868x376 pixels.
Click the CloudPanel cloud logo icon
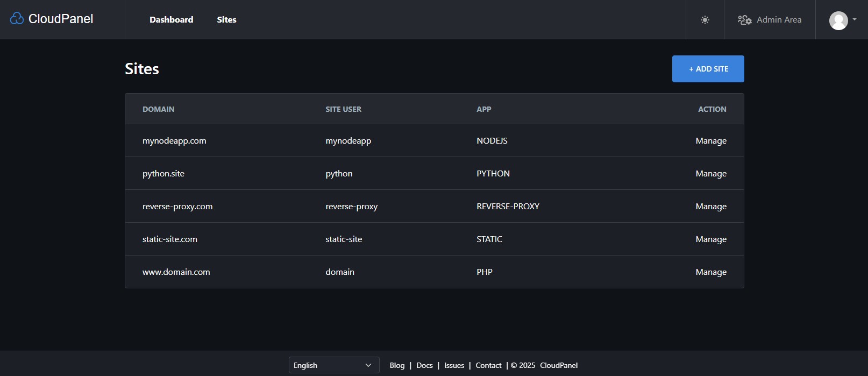click(17, 19)
